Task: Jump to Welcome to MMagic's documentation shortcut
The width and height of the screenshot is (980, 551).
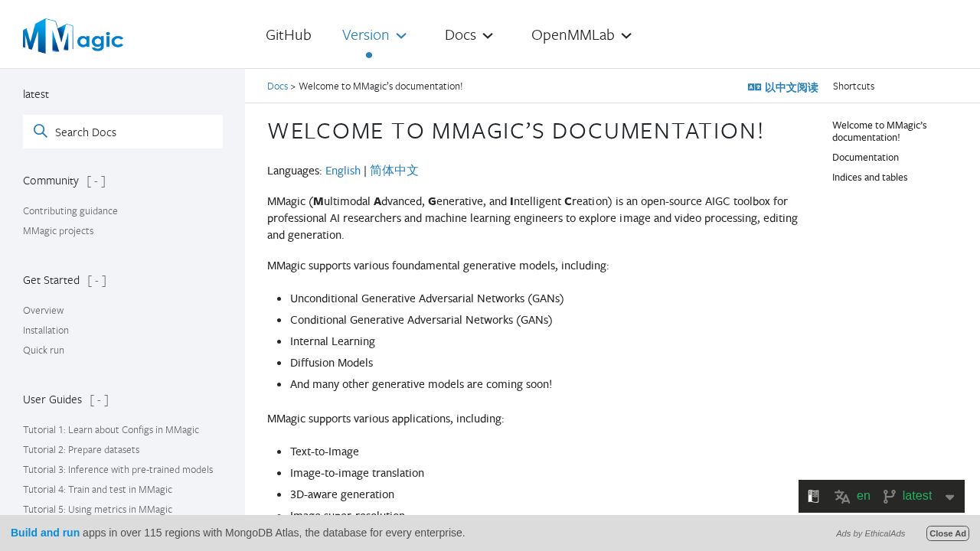Action: [x=880, y=131]
